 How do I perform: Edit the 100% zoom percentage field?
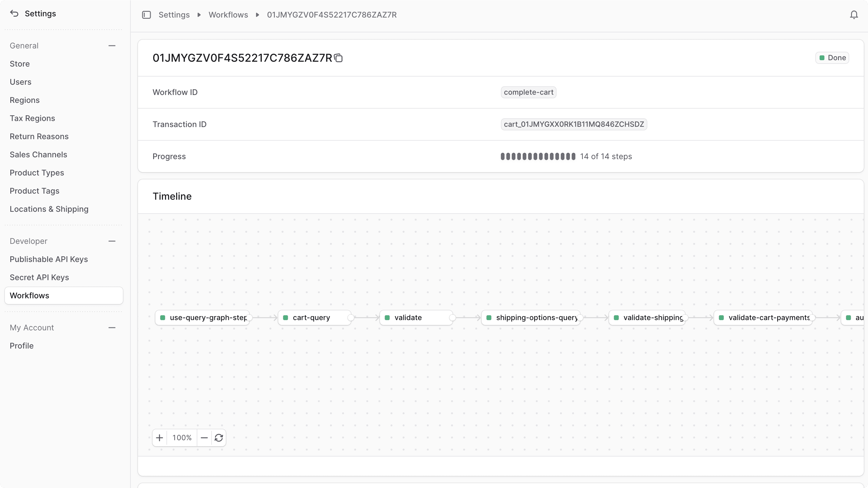point(182,437)
